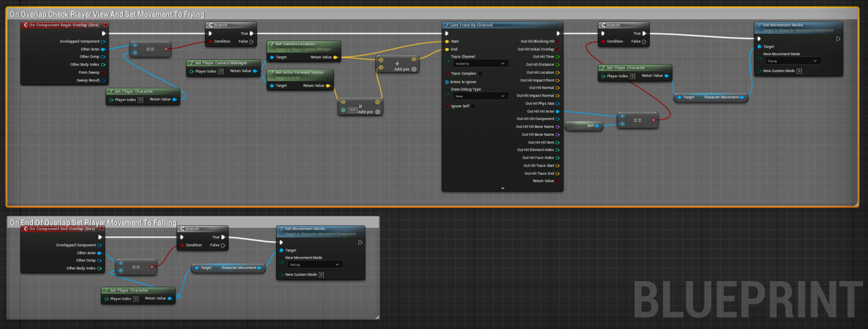Click the Target pin of Get Camera Location

272,57
